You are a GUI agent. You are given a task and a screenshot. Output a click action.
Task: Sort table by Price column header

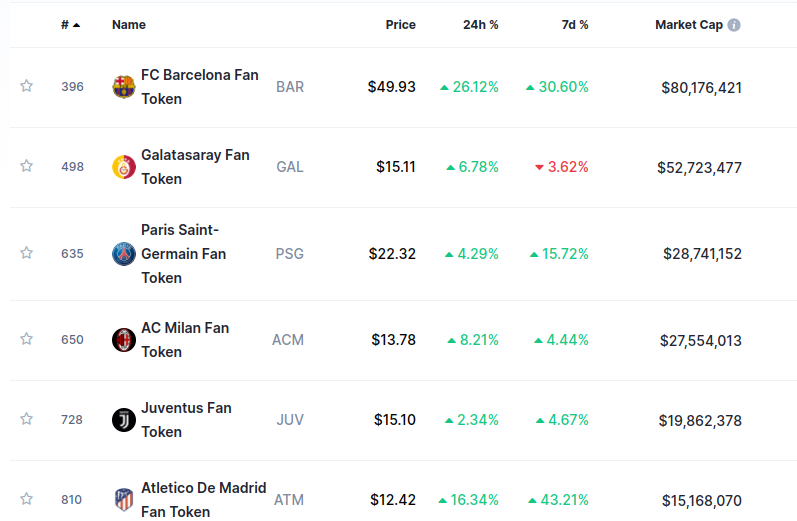[400, 25]
